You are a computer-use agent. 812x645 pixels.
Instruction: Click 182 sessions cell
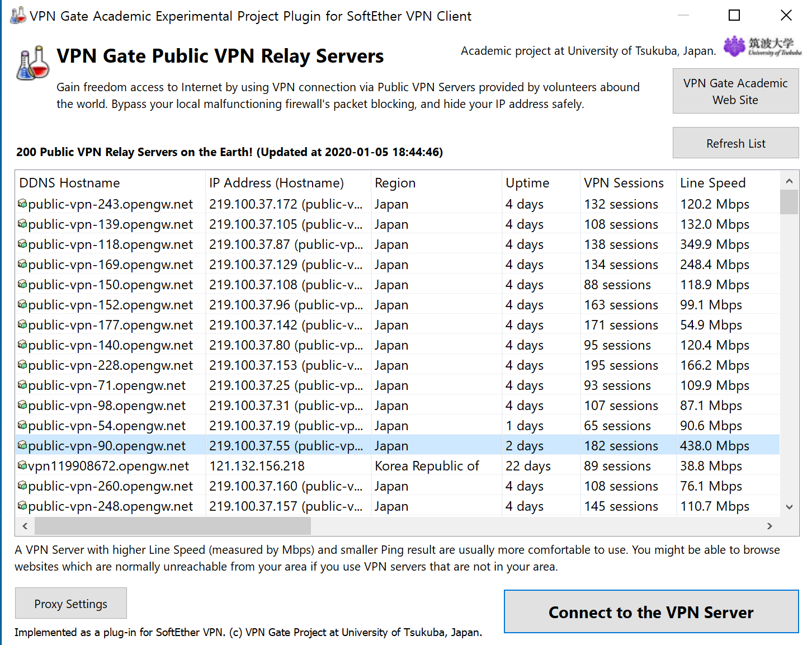[x=621, y=446]
